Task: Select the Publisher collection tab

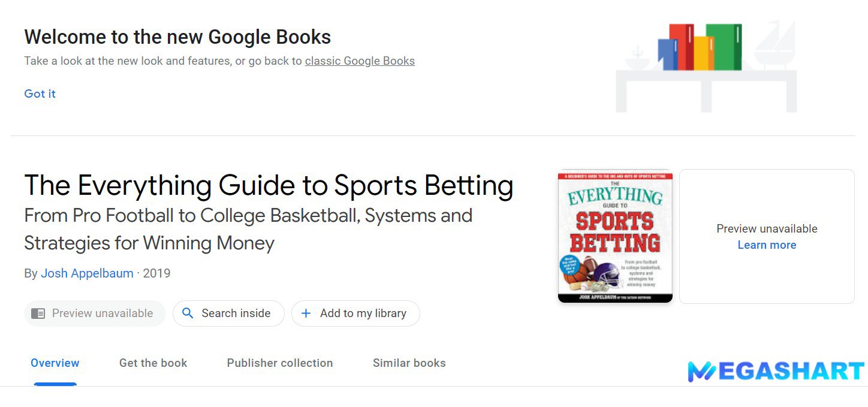Action: [279, 363]
